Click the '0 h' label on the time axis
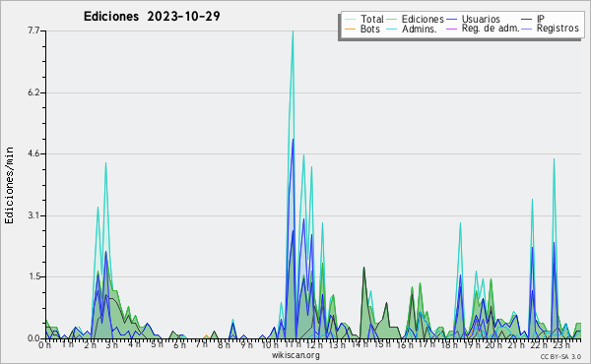 (x=44, y=345)
